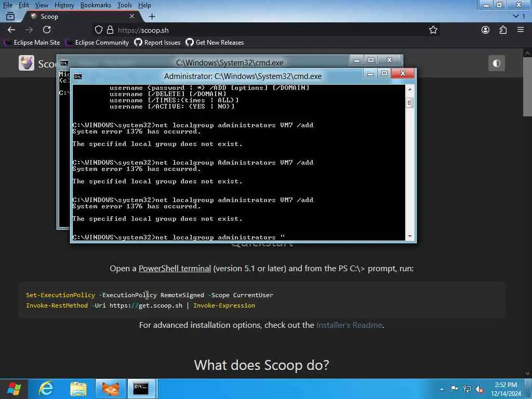
Task: Select the Scoop browser tab
Action: pyautogui.click(x=81, y=16)
